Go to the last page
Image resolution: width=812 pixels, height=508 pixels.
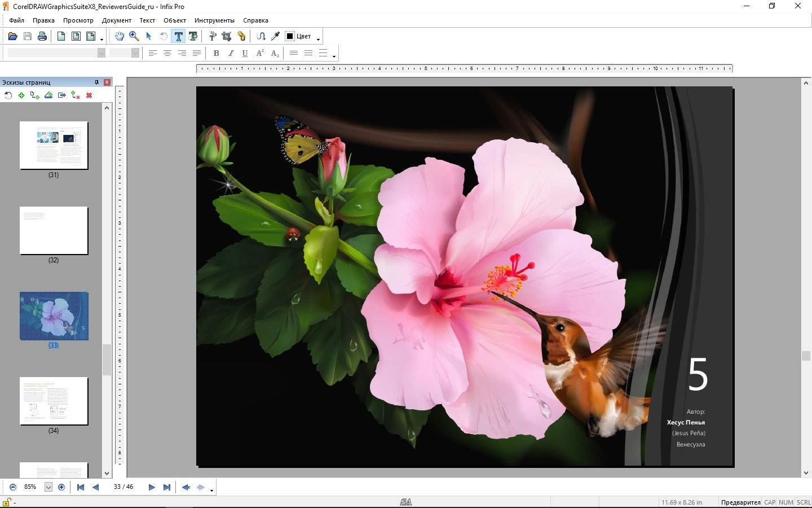pyautogui.click(x=166, y=487)
